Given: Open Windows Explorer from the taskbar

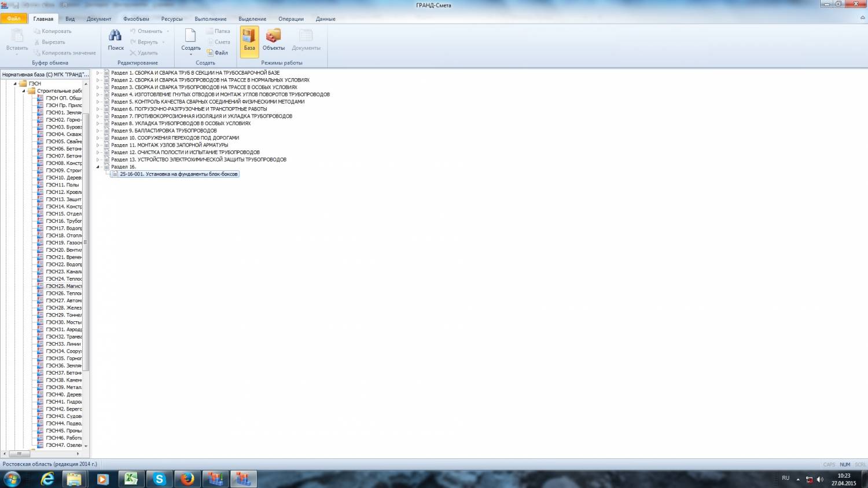Looking at the screenshot, I should (x=74, y=479).
